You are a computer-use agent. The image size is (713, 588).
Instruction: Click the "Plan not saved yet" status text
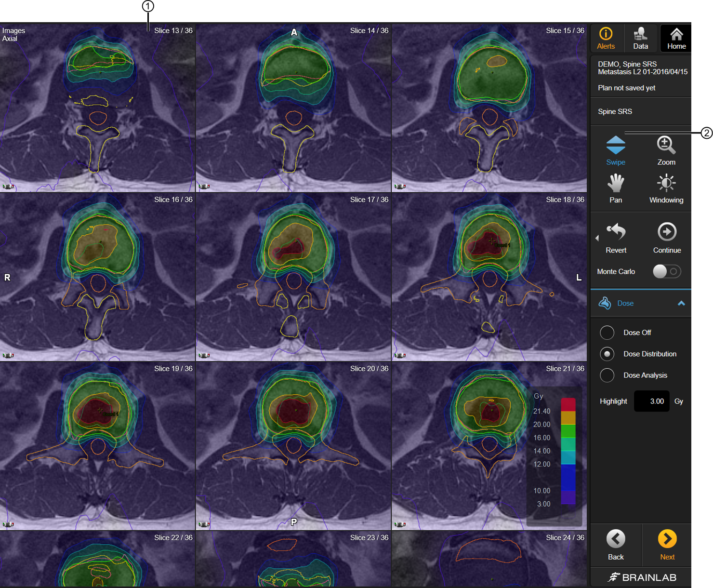[626, 88]
